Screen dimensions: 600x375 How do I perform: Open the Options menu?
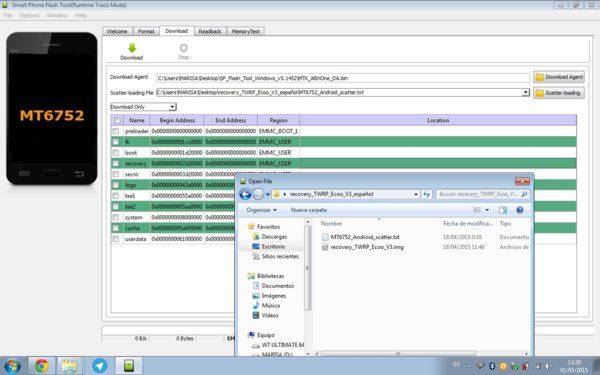29,15
